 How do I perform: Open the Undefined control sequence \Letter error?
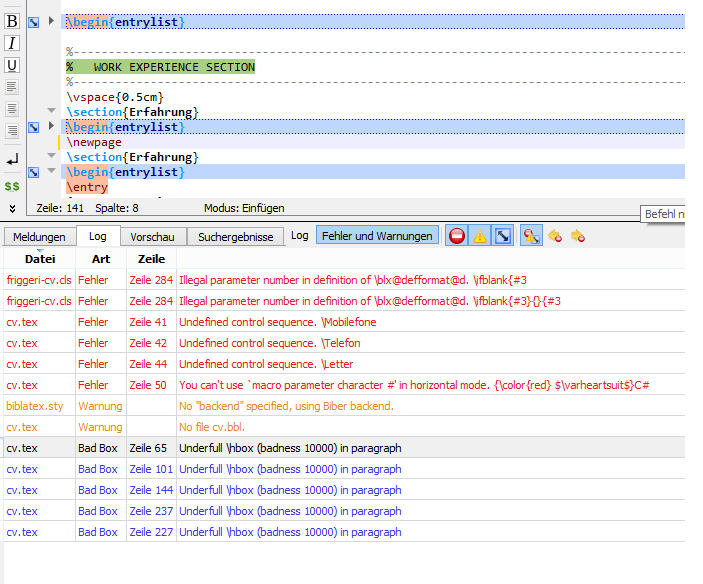click(x=344, y=364)
